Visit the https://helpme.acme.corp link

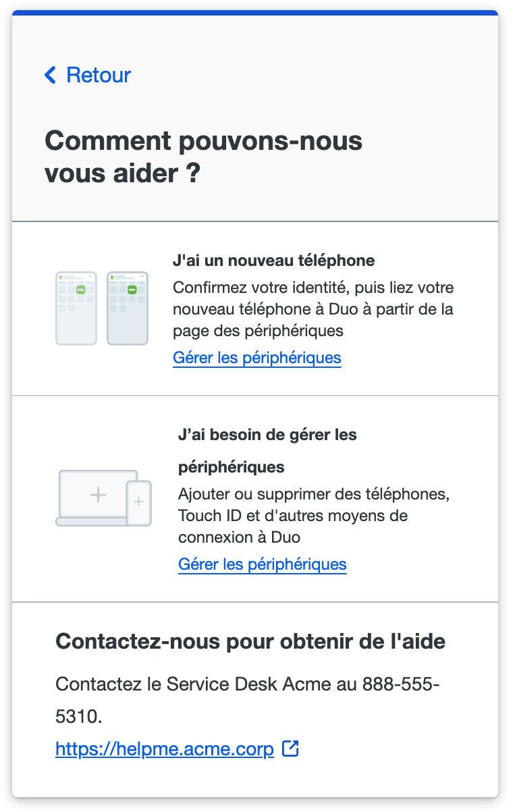164,748
